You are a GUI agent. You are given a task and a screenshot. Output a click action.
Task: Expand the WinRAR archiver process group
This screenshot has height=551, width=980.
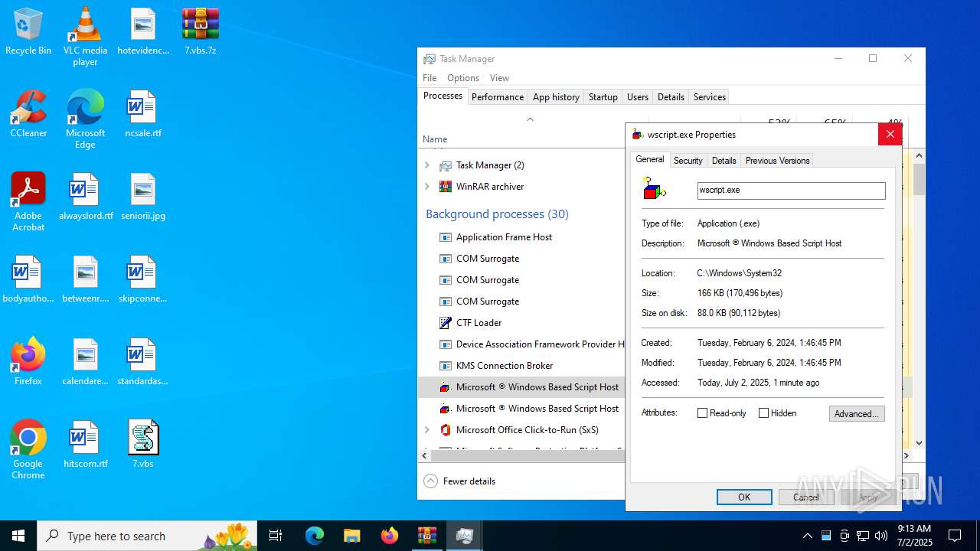[x=426, y=187]
